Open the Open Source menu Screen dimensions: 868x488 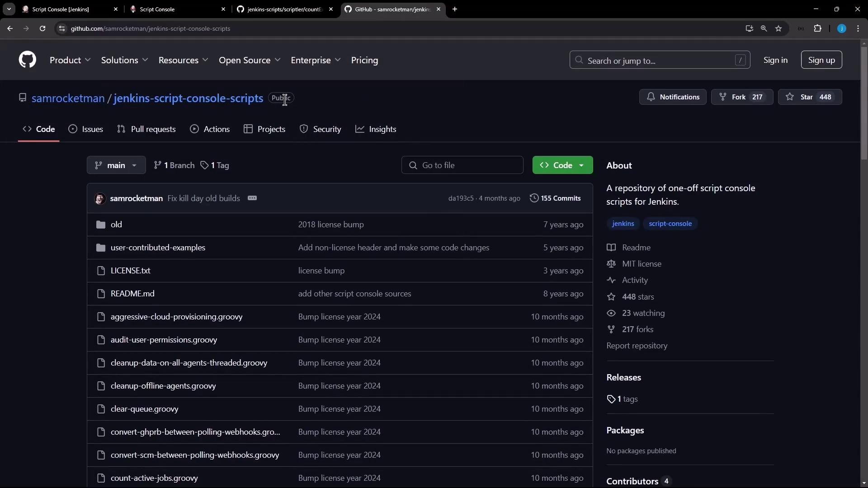pyautogui.click(x=249, y=60)
